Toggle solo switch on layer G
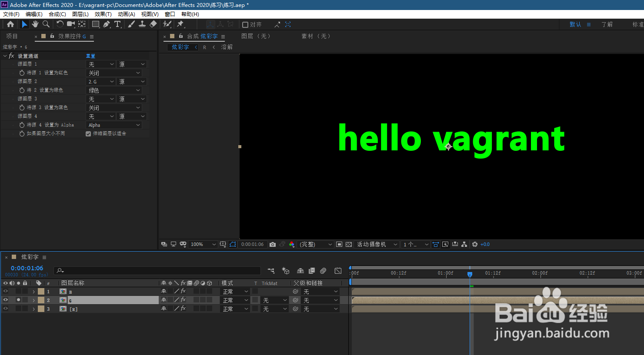The width and height of the screenshot is (644, 355). [x=18, y=300]
